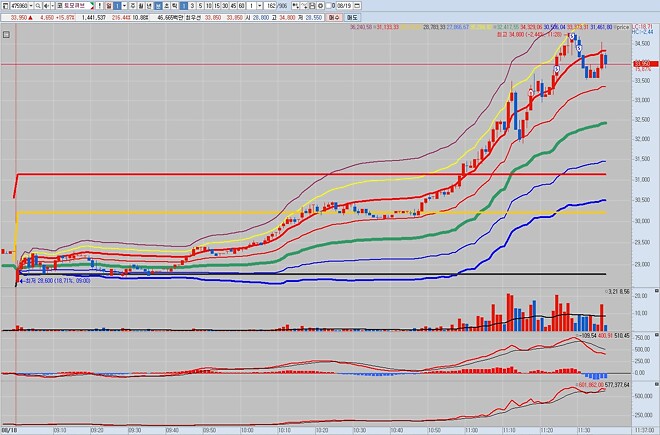Click the current price 33,950 in quote bar
660x435 pixels.
point(19,18)
